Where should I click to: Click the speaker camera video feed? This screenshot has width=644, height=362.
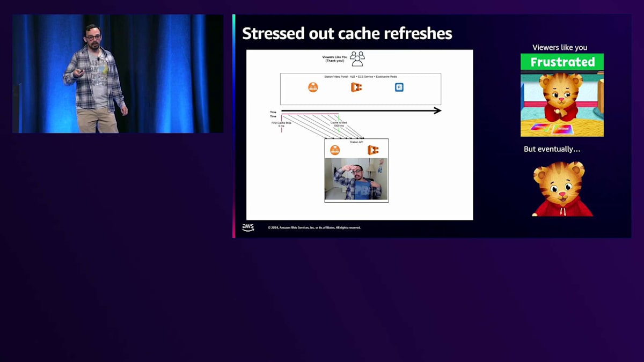pyautogui.click(x=118, y=73)
